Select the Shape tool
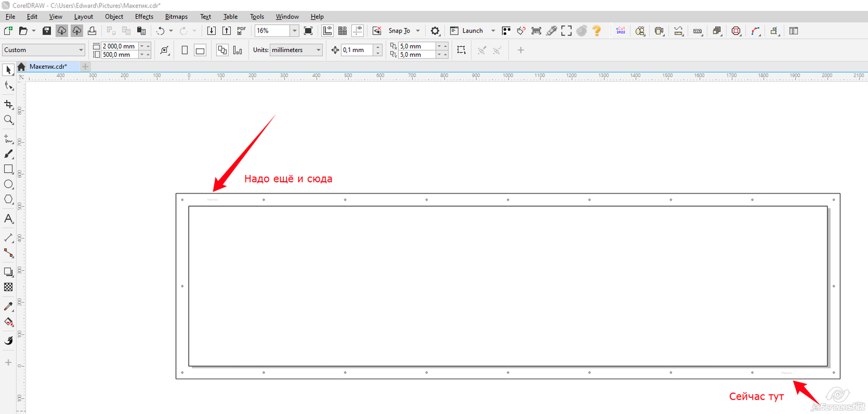 9,86
